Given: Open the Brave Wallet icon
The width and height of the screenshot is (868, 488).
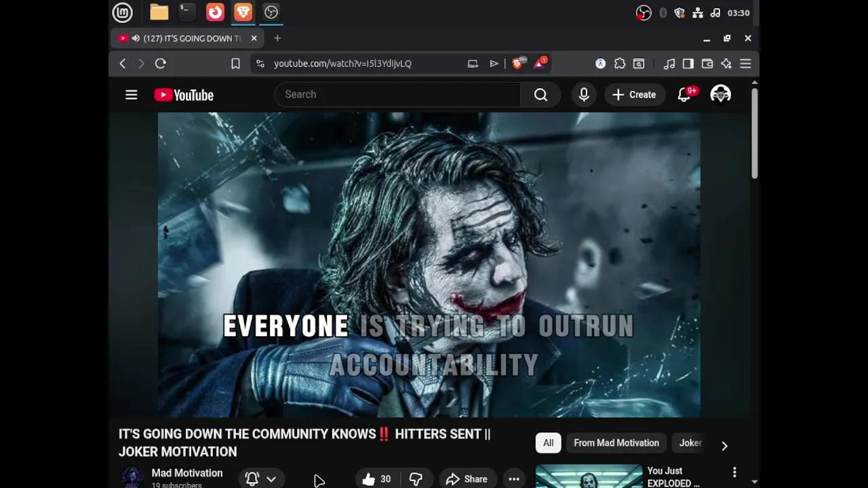Looking at the screenshot, I should pos(707,64).
